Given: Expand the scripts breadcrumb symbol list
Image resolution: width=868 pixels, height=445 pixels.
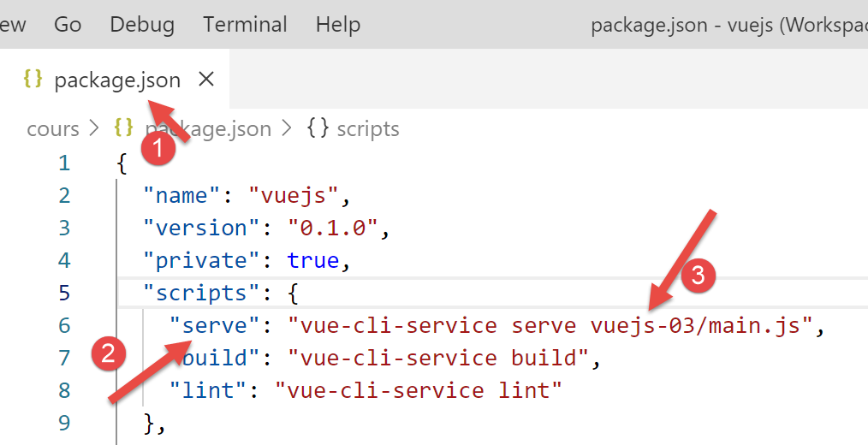Looking at the screenshot, I should pyautogui.click(x=367, y=128).
